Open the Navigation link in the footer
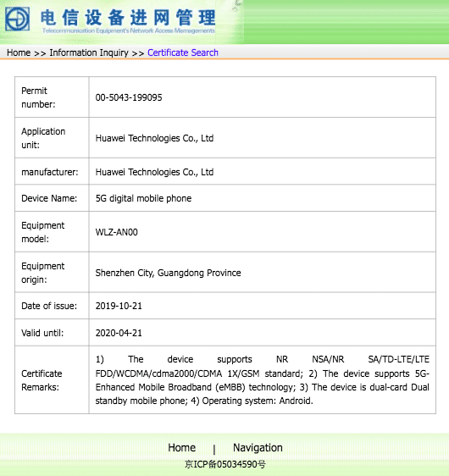Image resolution: width=449 pixels, height=476 pixels. pyautogui.click(x=258, y=447)
